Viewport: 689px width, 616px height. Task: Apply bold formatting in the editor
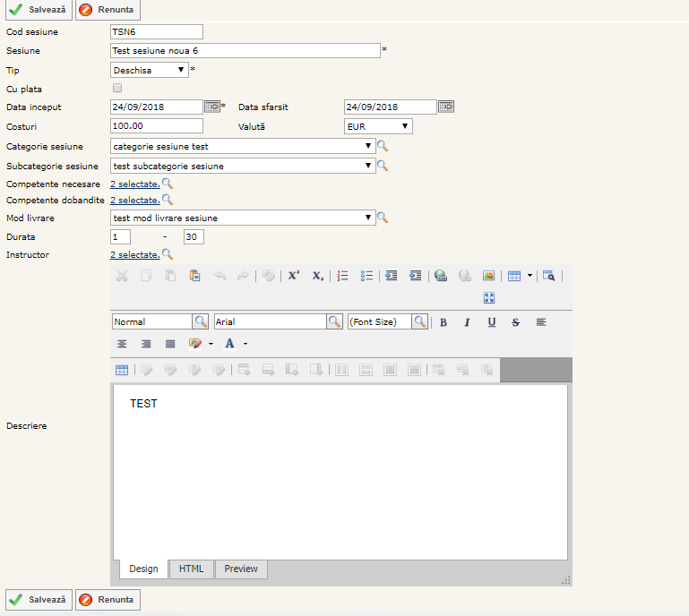point(443,322)
